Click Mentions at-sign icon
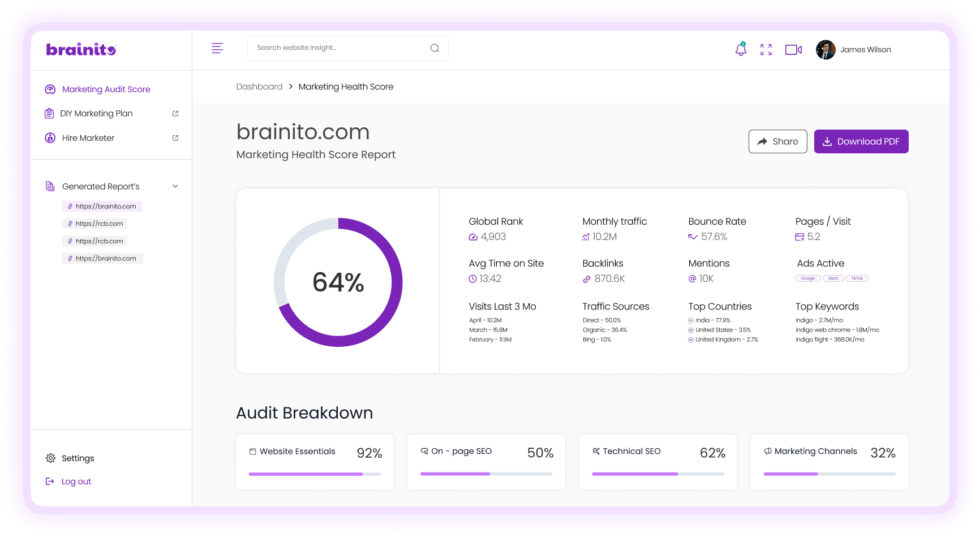This screenshot has width=980, height=537. pos(693,279)
